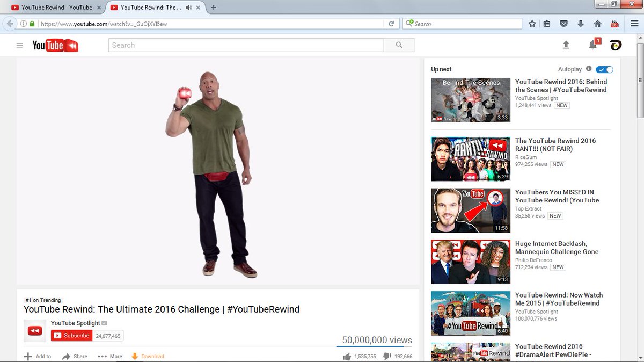Open title The YouTube Rewind 2016 RANT!!!
The height and width of the screenshot is (362, 644).
tap(555, 144)
